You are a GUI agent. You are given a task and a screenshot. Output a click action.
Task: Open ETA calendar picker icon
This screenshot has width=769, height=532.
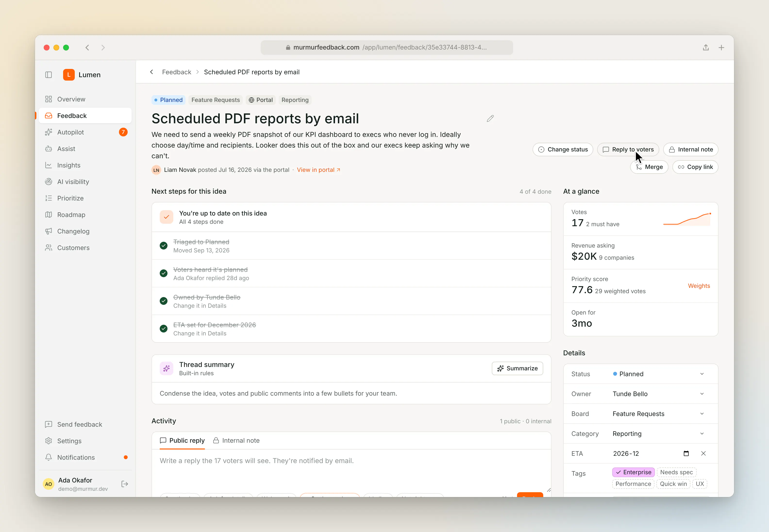pos(686,453)
